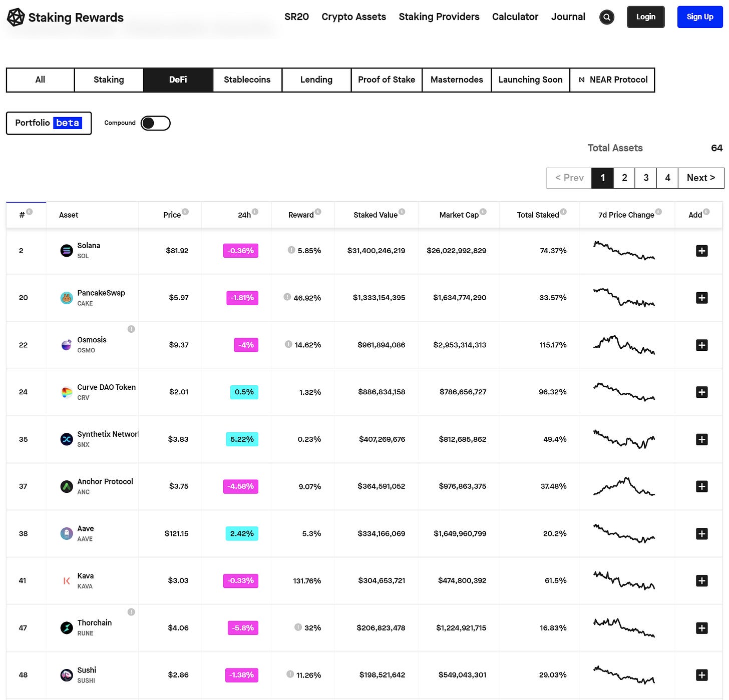Click Kava reward value 131.76%
Viewport: 729px width, 700px height.
(x=307, y=581)
